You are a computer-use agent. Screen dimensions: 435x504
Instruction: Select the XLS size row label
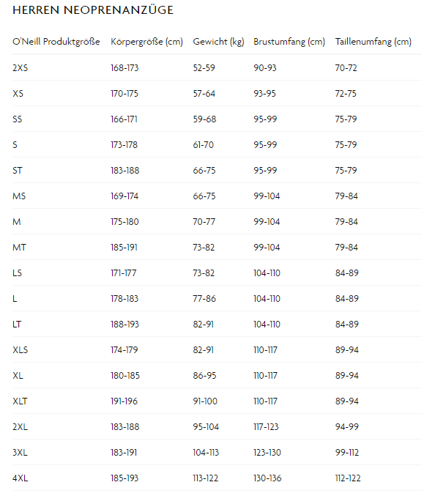(x=21, y=350)
